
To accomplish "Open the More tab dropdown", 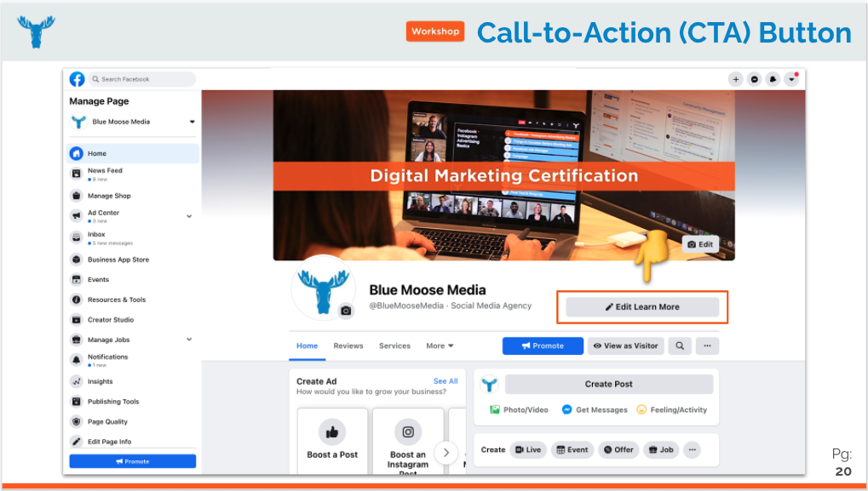I will [440, 346].
